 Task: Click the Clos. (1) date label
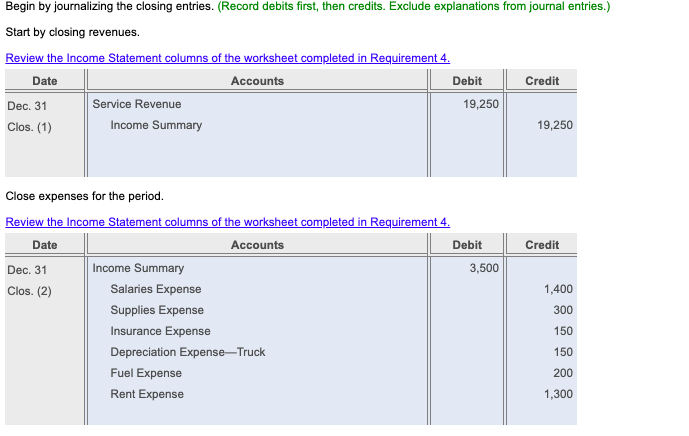tap(29, 127)
